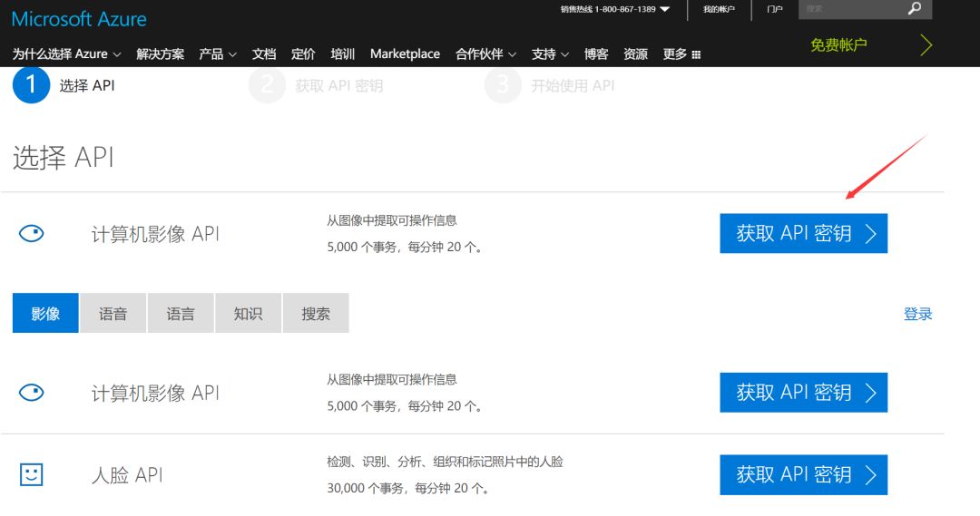Screen dimensions: 980x516
Task: Open the 博客 menu item
Action: pyautogui.click(x=596, y=54)
